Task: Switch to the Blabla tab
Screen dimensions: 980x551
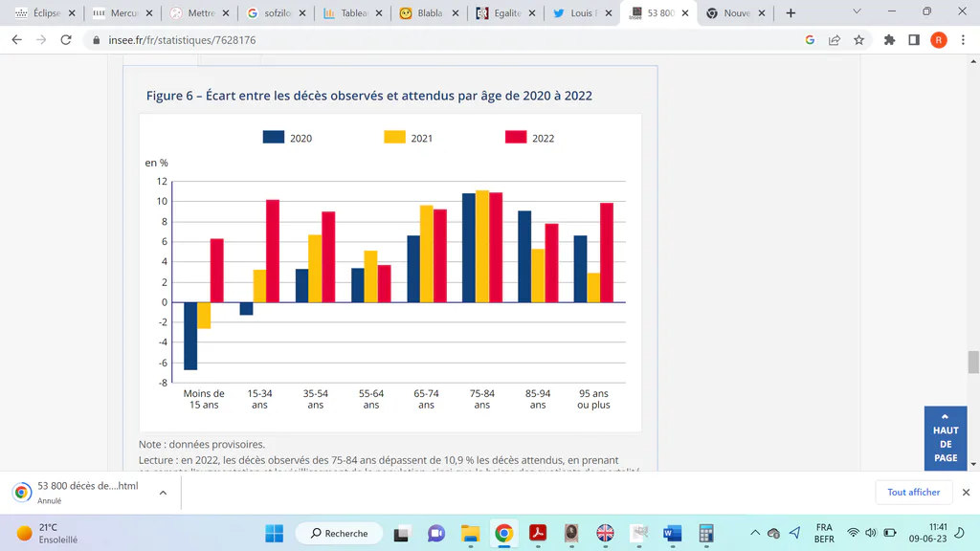Action: pos(430,13)
